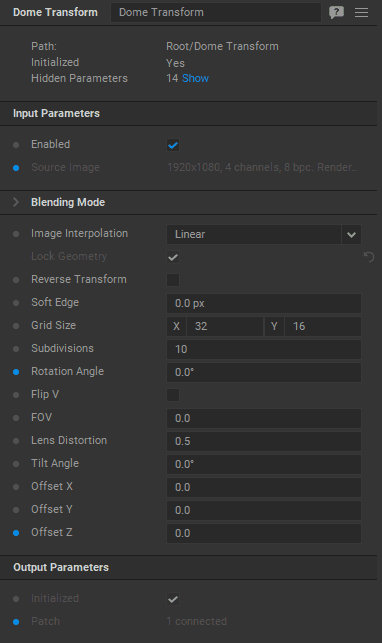
Task: Click the 'Yes' Initialized value
Action: (175, 63)
